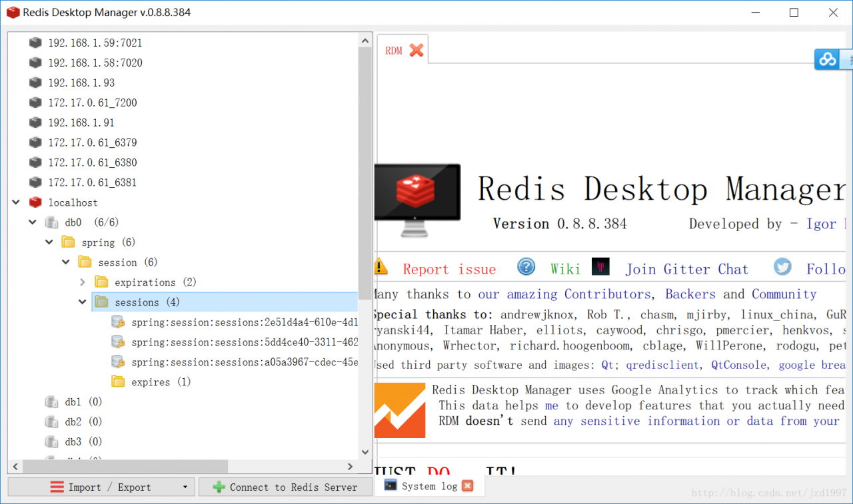Screen dimensions: 853x504
Task: Click the tree's scroll-right arrow
Action: [351, 467]
